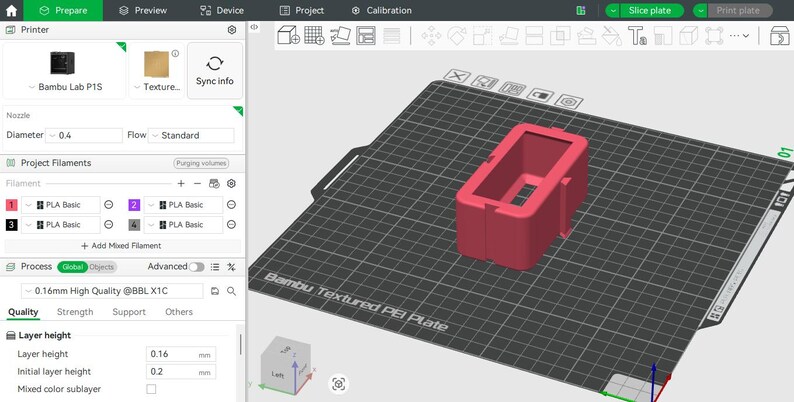Select the Cut tool
Viewport: 794px width, 402px height.
[x=534, y=36]
